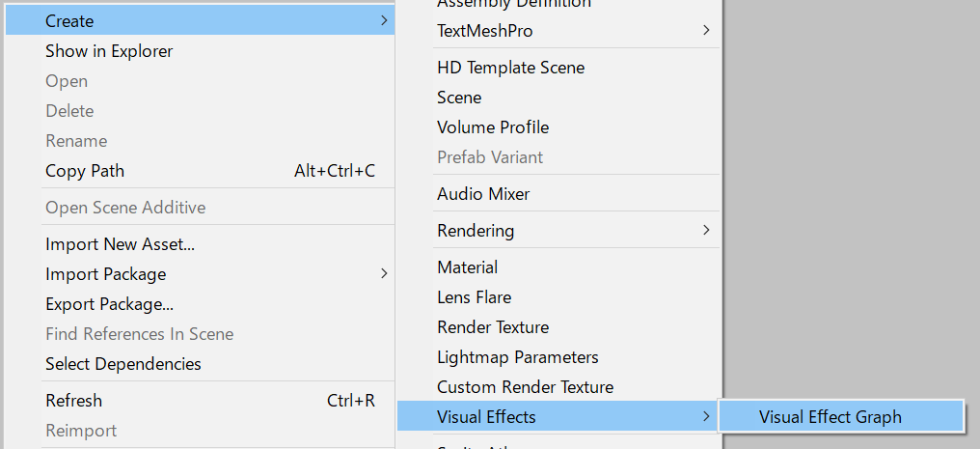The width and height of the screenshot is (980, 449).
Task: Create a new Material
Action: (x=468, y=267)
